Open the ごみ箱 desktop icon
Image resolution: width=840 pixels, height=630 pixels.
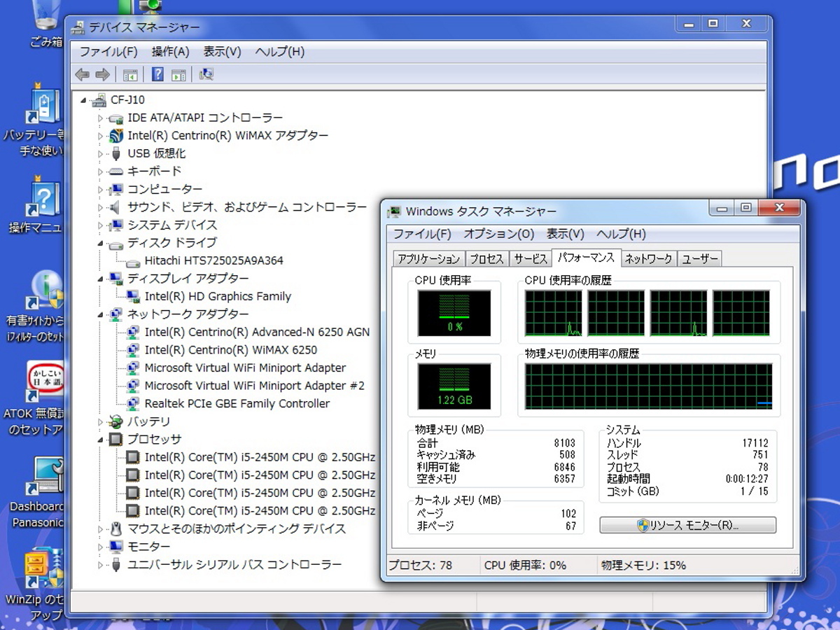tap(46, 24)
